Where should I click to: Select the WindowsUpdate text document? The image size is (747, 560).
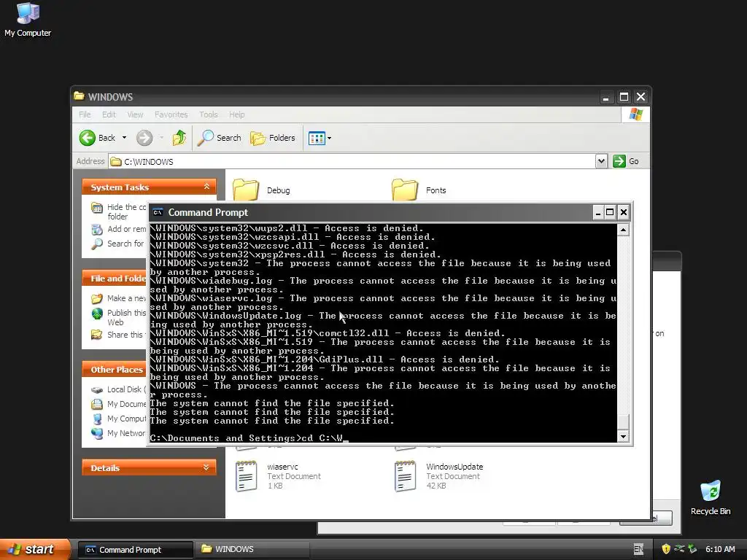point(438,475)
